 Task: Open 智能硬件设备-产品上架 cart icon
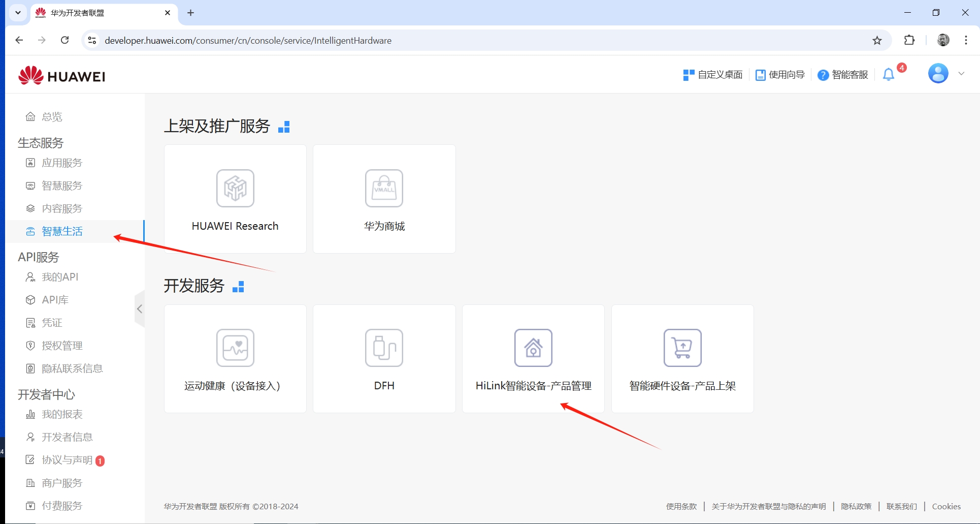tap(682, 348)
